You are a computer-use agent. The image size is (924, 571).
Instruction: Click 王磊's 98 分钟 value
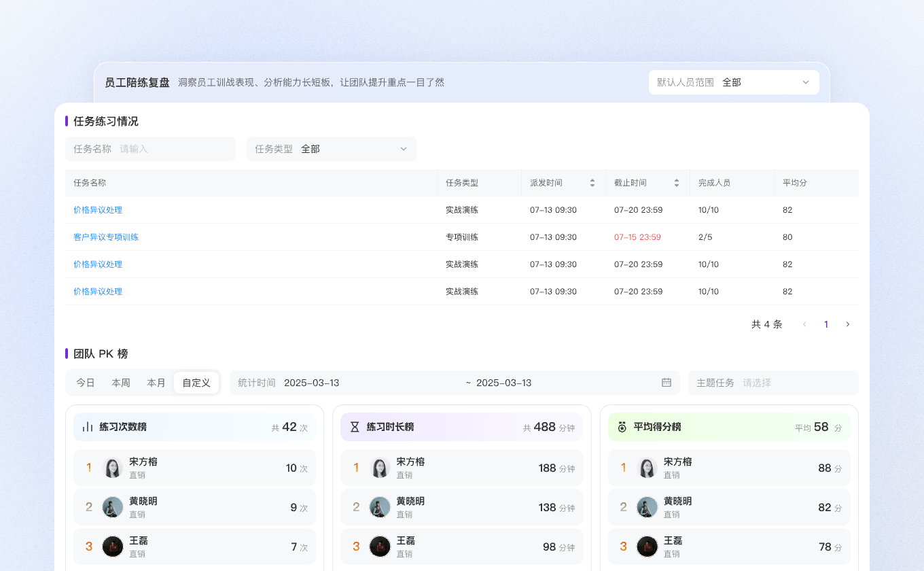(558, 547)
